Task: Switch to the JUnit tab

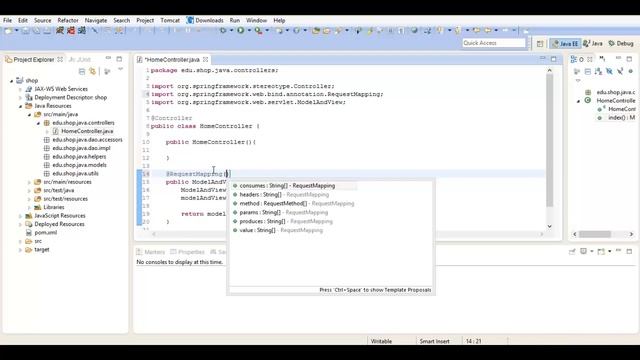Action: click(80, 60)
